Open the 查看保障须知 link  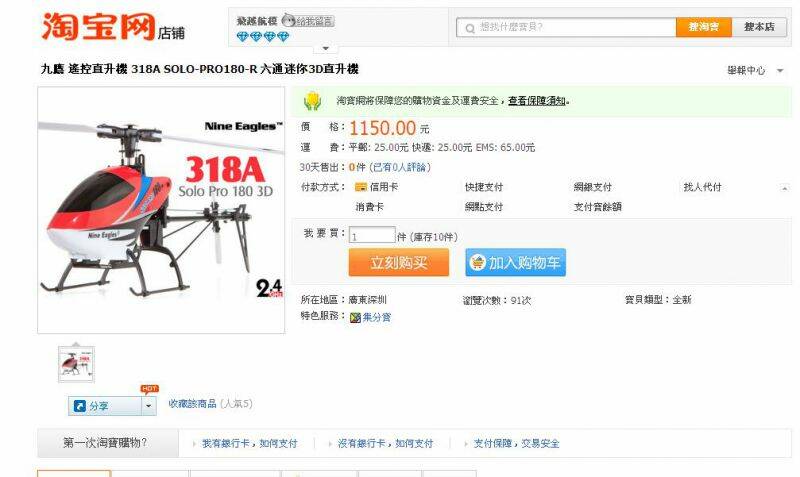pyautogui.click(x=536, y=101)
